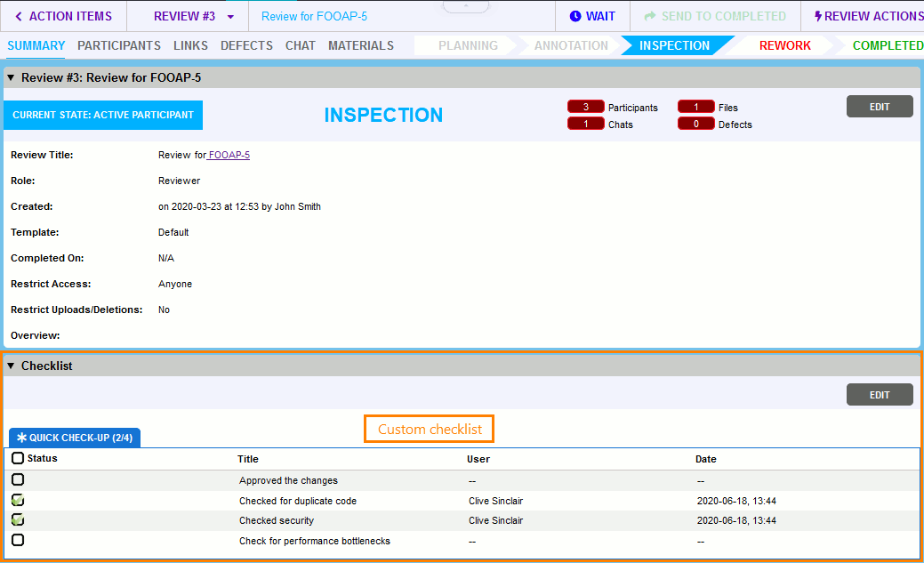Screen dimensions: 924x563
Task: Open the Defects tab
Action: [x=246, y=45]
